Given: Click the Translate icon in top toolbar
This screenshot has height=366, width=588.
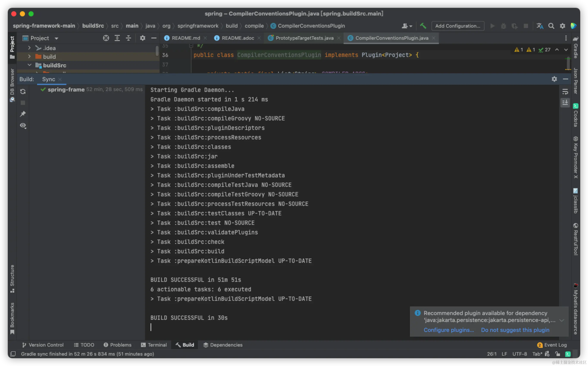Looking at the screenshot, I should (540, 26).
